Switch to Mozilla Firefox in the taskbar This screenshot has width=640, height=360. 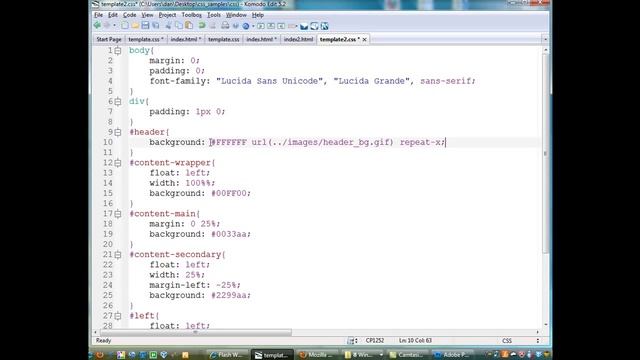click(x=316, y=355)
